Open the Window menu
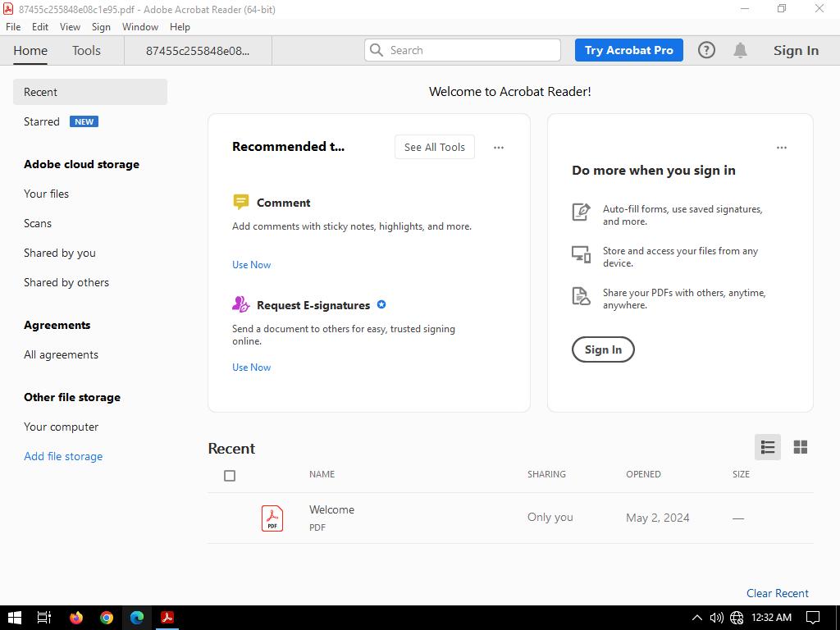The height and width of the screenshot is (630, 840). point(139,26)
